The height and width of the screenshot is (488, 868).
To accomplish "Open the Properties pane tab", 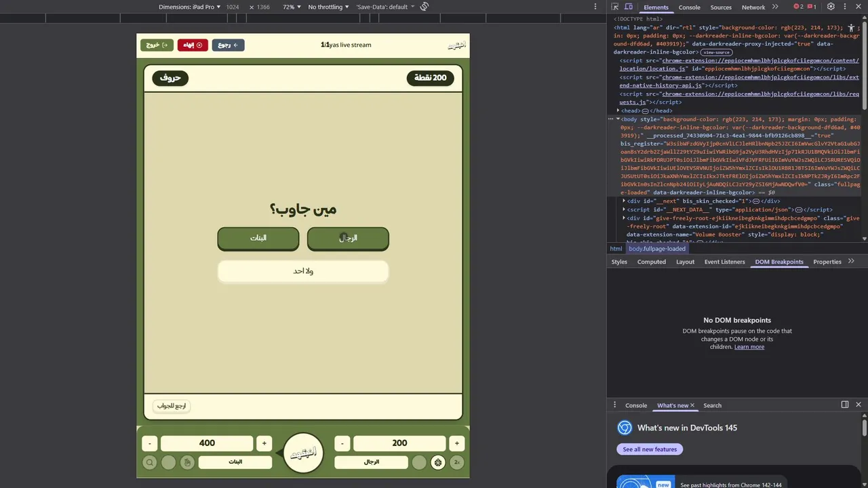I will click(x=827, y=262).
